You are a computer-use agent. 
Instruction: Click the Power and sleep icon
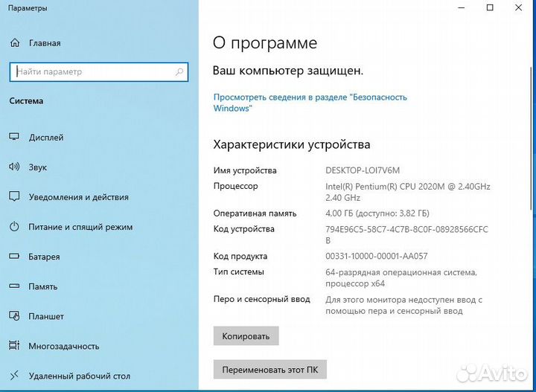(14, 227)
